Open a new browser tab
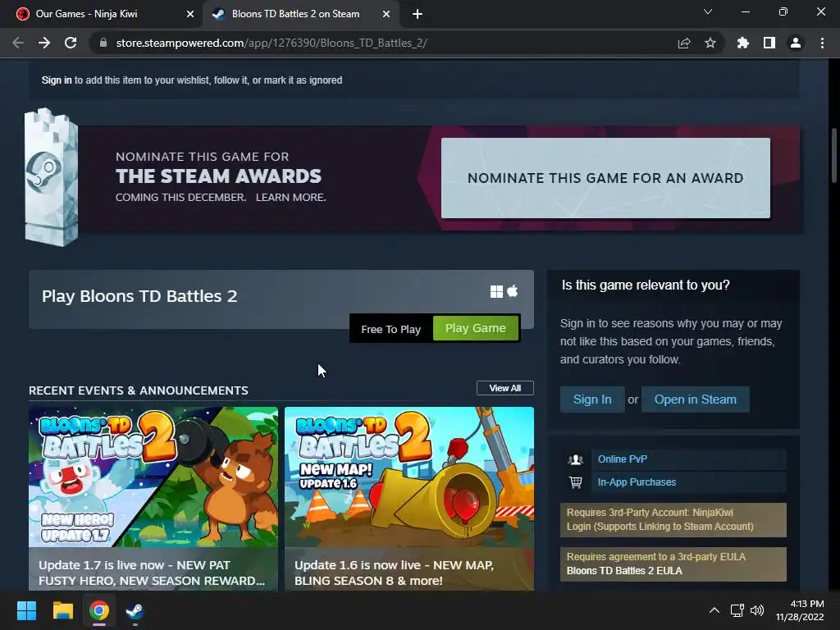 coord(418,15)
